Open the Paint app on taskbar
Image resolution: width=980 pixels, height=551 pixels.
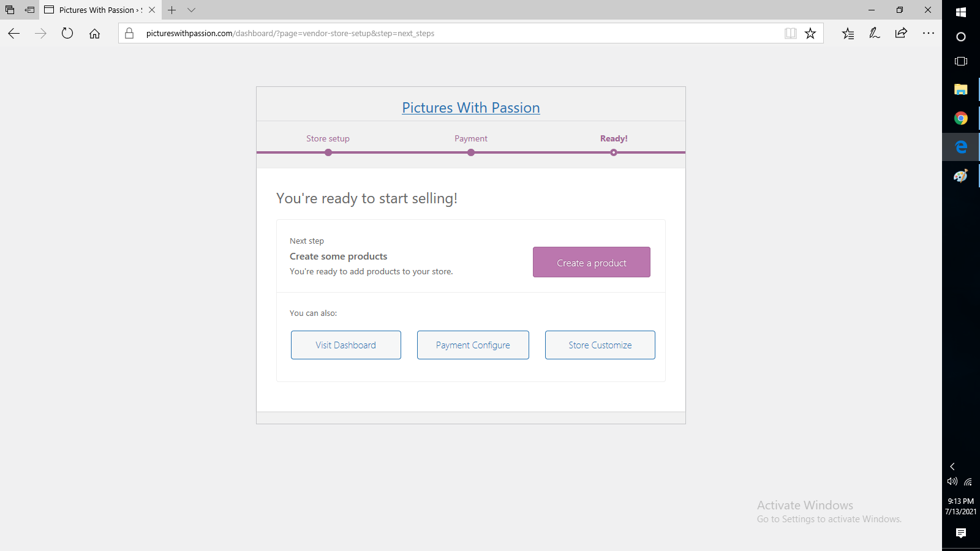tap(961, 176)
